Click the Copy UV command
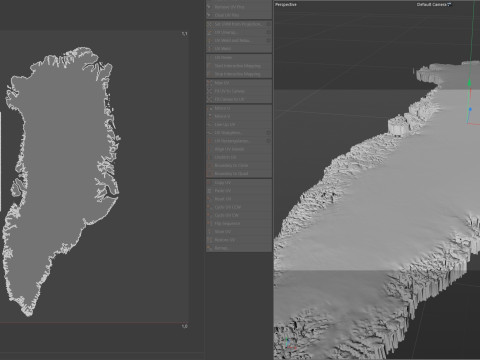The height and width of the screenshot is (360, 480). point(239,183)
